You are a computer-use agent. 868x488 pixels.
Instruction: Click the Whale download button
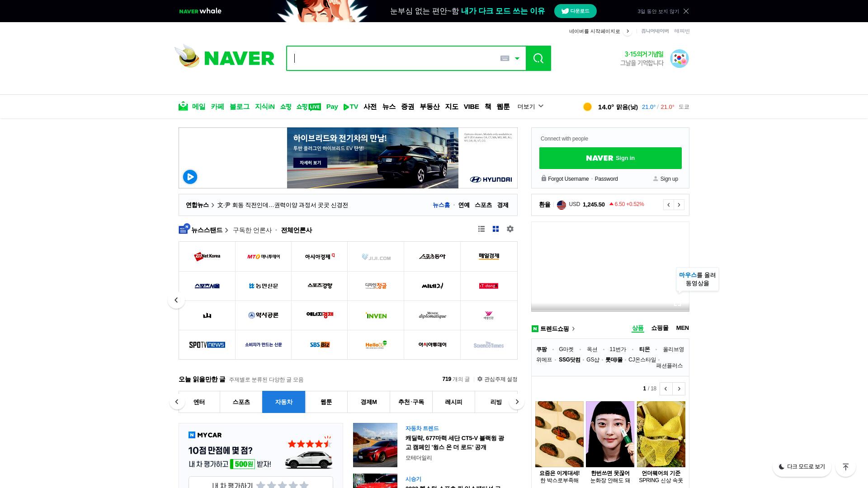575,11
